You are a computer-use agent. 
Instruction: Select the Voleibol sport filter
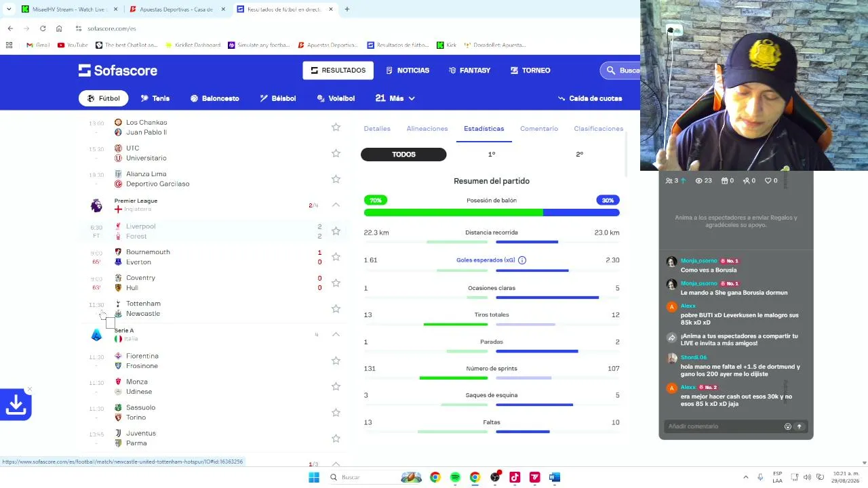(336, 98)
